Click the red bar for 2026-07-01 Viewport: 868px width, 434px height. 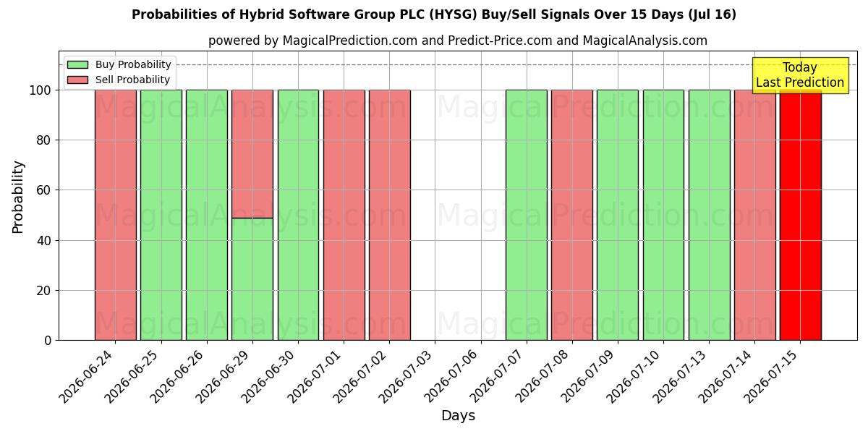point(344,215)
